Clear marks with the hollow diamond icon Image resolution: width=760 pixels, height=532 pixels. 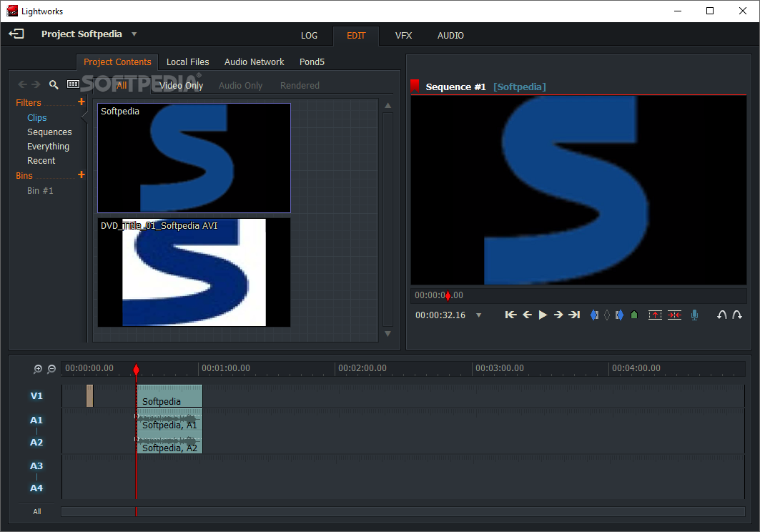point(607,315)
